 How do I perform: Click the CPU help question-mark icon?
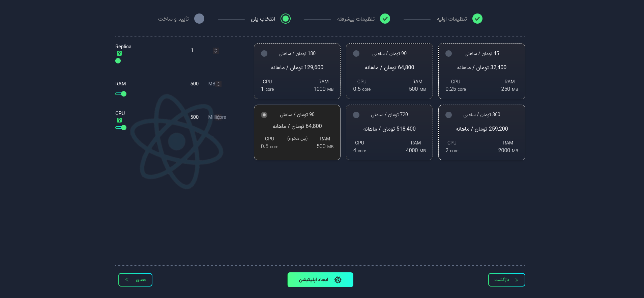[x=119, y=120]
